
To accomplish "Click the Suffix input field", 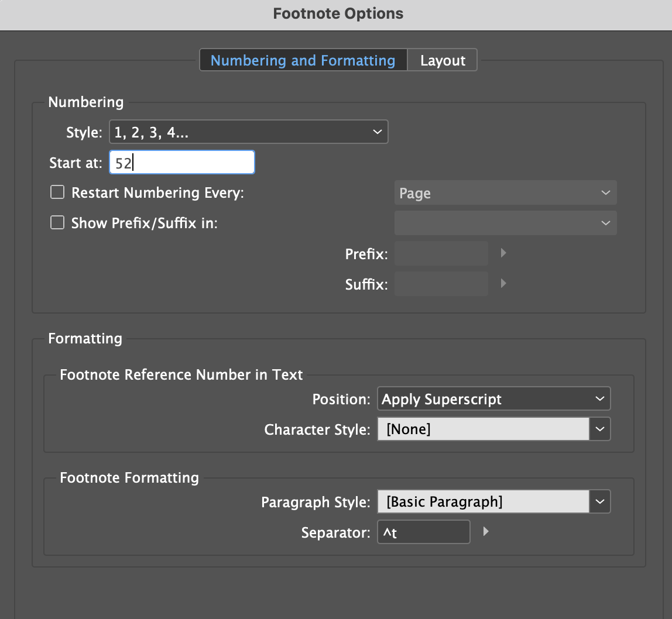I will [441, 284].
